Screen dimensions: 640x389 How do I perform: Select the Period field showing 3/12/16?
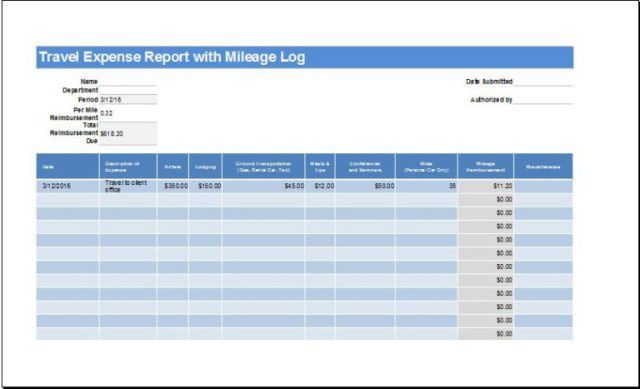(x=128, y=100)
